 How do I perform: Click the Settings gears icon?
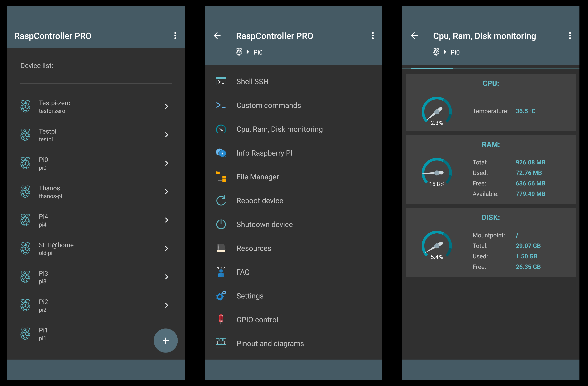tap(221, 296)
